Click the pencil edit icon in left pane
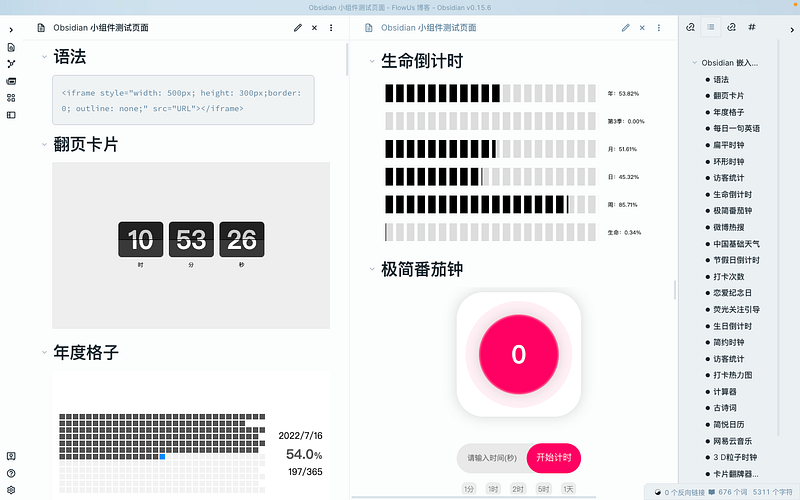The height and width of the screenshot is (500, 800). [x=298, y=28]
